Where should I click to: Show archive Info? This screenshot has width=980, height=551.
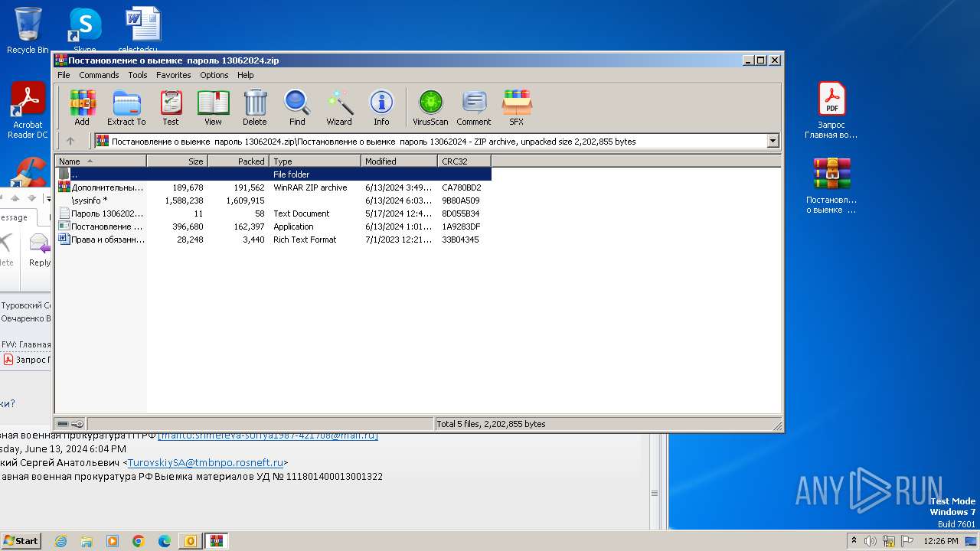pyautogui.click(x=381, y=107)
